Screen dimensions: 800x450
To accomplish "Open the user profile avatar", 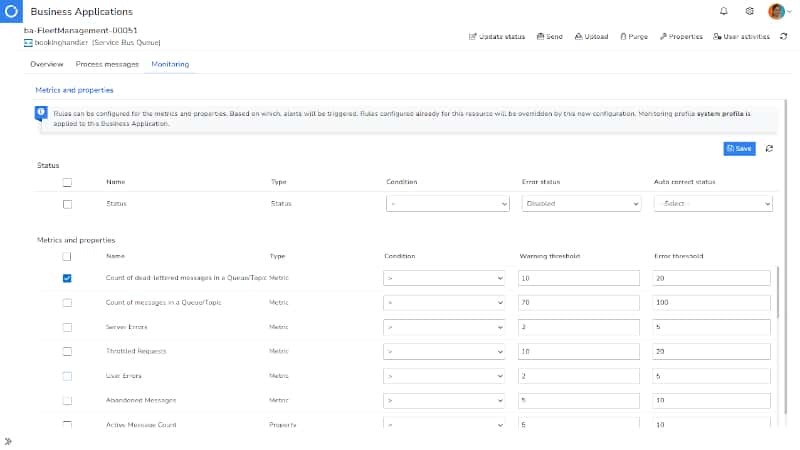I will tap(777, 11).
